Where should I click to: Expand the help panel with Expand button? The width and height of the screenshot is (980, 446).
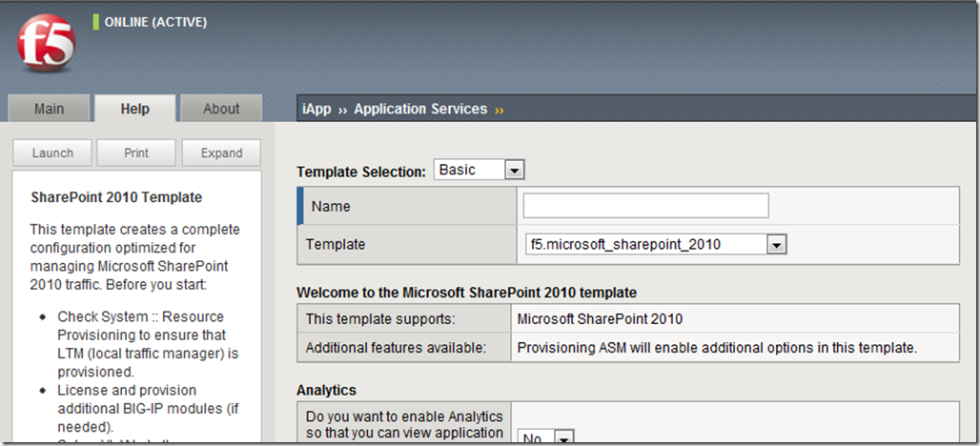pos(221,153)
